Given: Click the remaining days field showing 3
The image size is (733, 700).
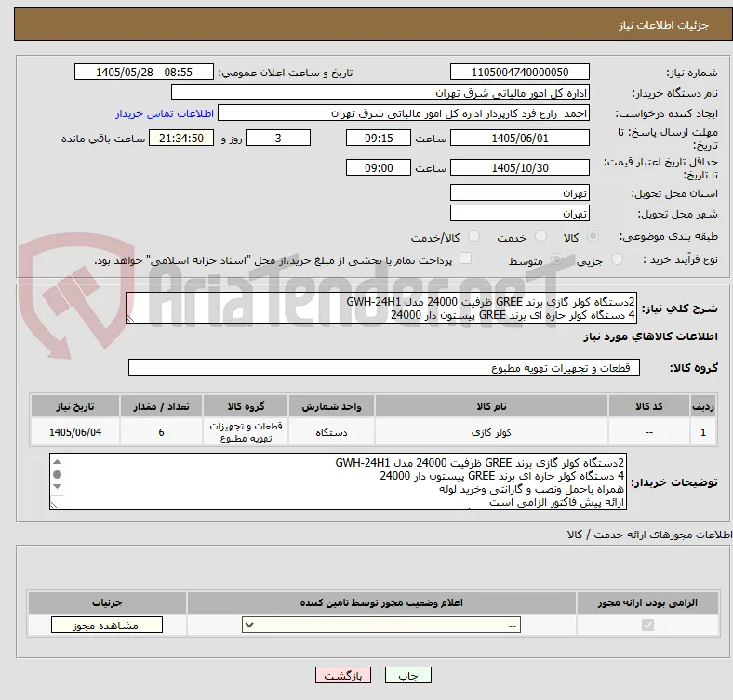Looking at the screenshot, I should point(278,138).
